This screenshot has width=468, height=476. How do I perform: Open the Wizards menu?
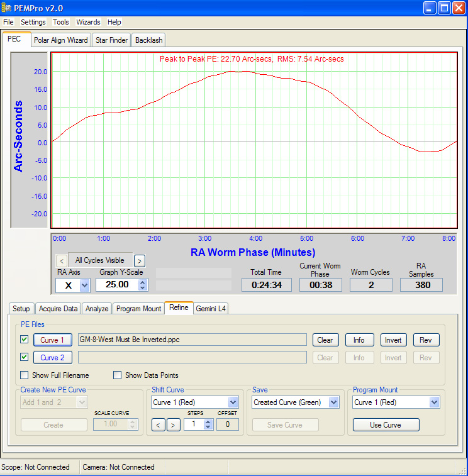coord(88,22)
